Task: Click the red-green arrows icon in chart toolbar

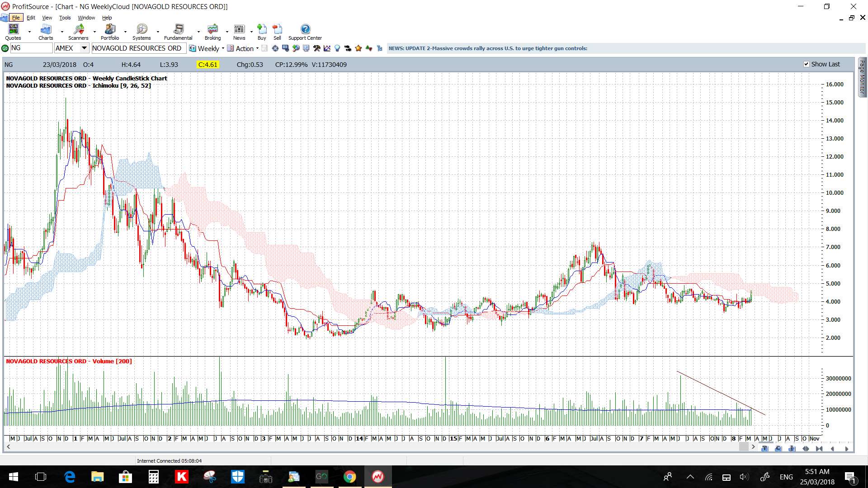Action: pyautogui.click(x=369, y=48)
